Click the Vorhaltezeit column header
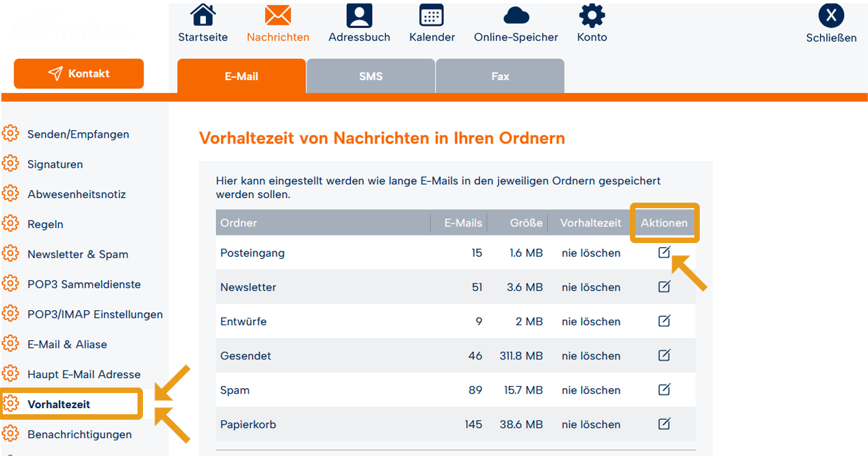This screenshot has height=456, width=868. point(590,223)
